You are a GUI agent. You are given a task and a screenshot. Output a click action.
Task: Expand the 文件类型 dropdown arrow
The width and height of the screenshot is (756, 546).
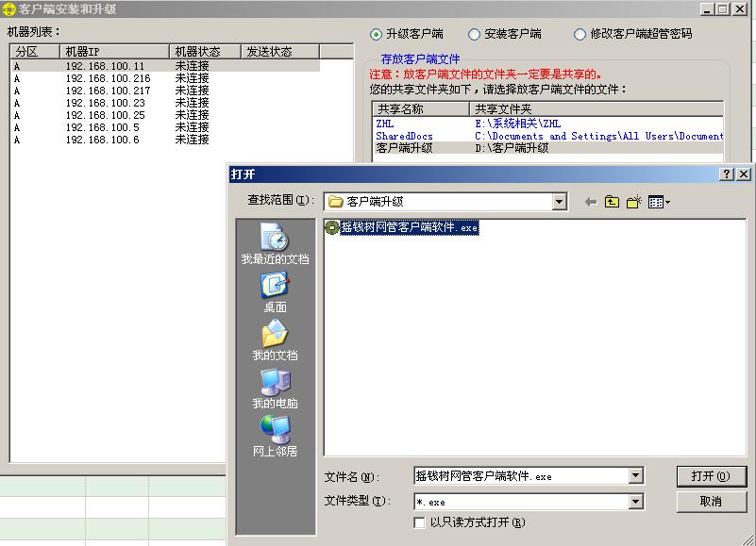[x=636, y=502]
